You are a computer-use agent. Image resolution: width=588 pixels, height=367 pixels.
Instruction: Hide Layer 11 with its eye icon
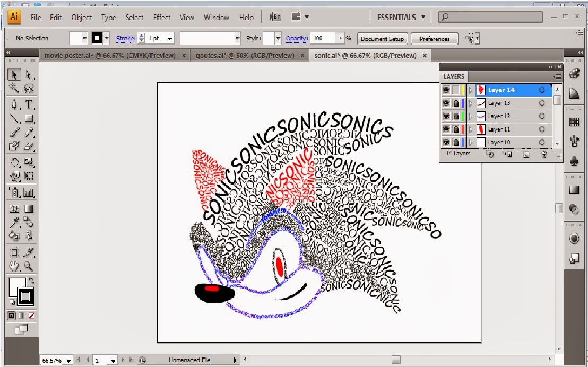pos(446,129)
